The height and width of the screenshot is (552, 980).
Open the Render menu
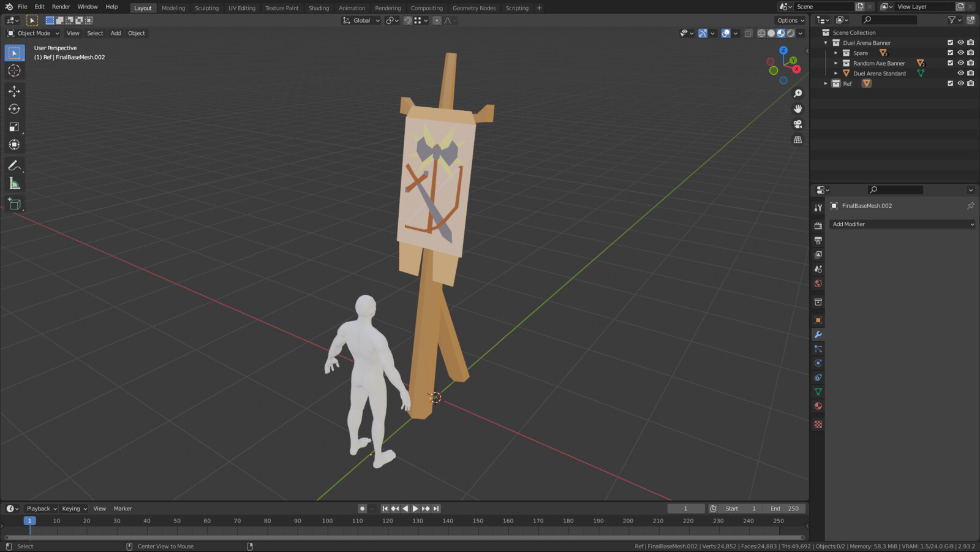pos(61,7)
